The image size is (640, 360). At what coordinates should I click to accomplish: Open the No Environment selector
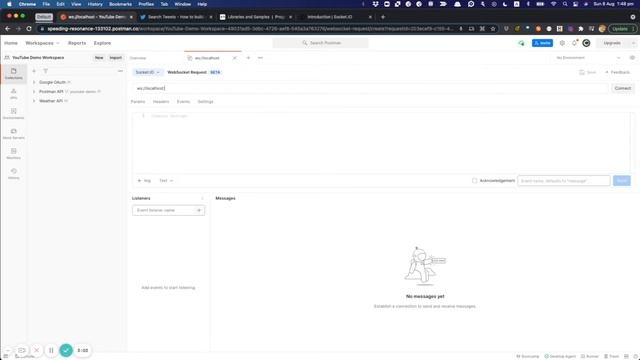click(588, 58)
